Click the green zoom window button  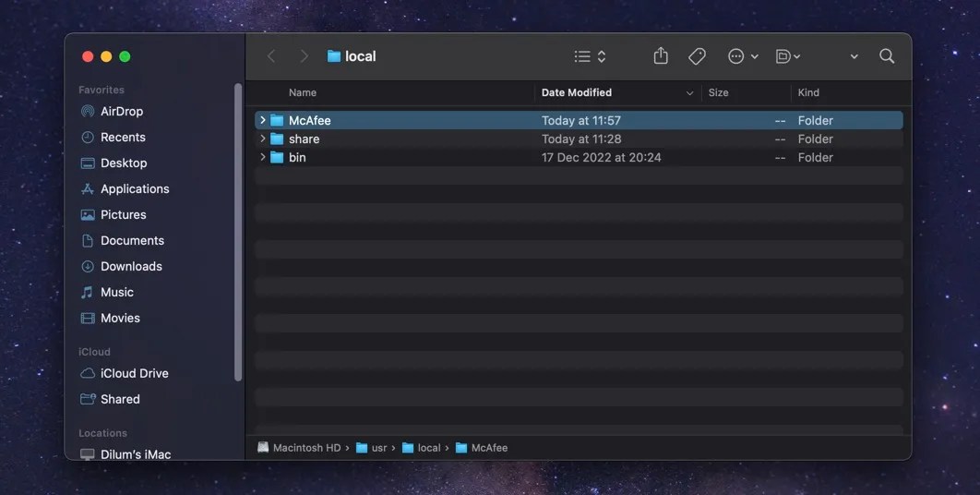[x=125, y=56]
